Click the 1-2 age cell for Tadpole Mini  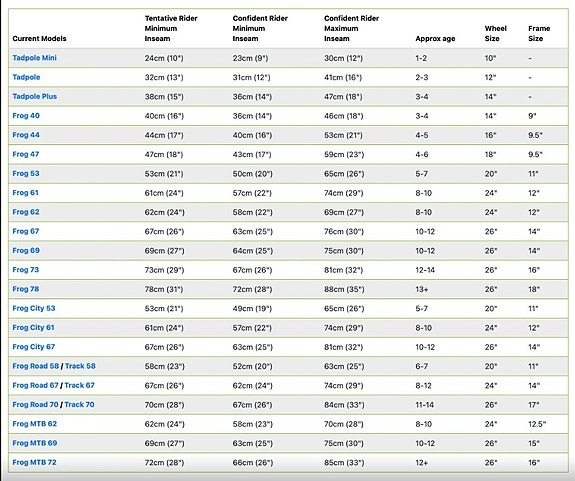pyautogui.click(x=421, y=58)
